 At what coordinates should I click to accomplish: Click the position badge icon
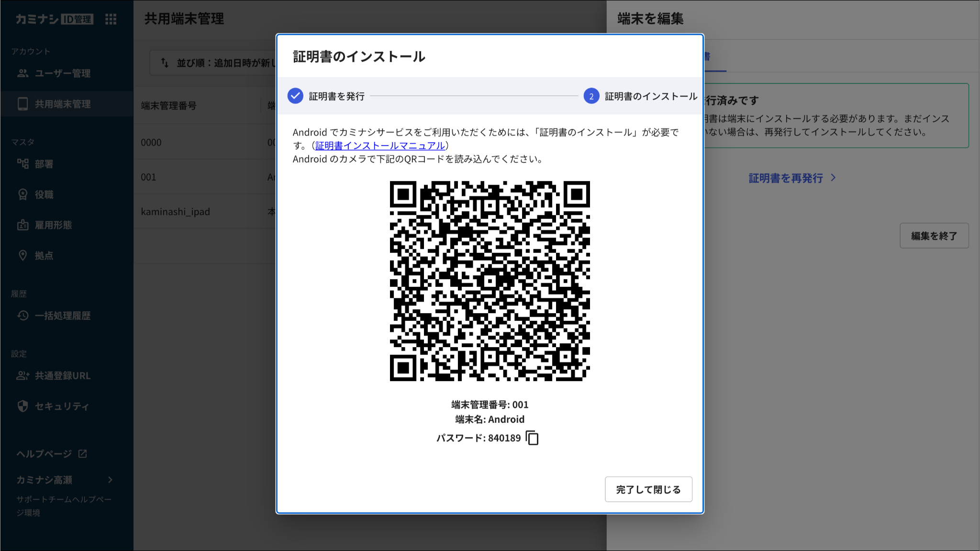point(22,194)
